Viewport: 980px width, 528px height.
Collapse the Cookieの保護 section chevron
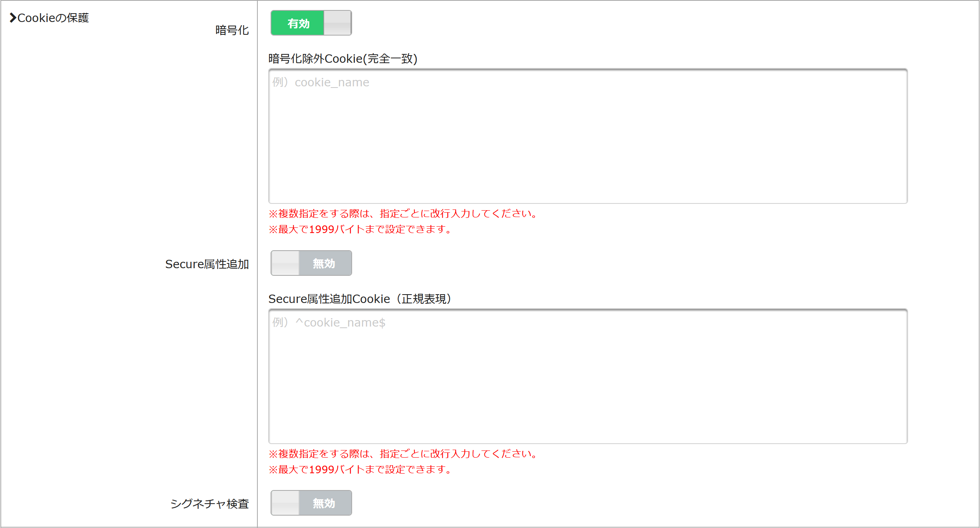pos(13,18)
